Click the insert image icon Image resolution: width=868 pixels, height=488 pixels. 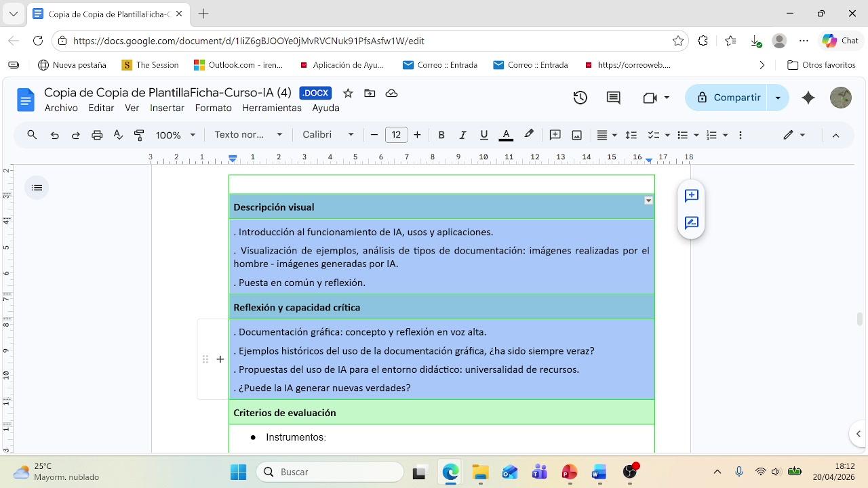point(577,135)
